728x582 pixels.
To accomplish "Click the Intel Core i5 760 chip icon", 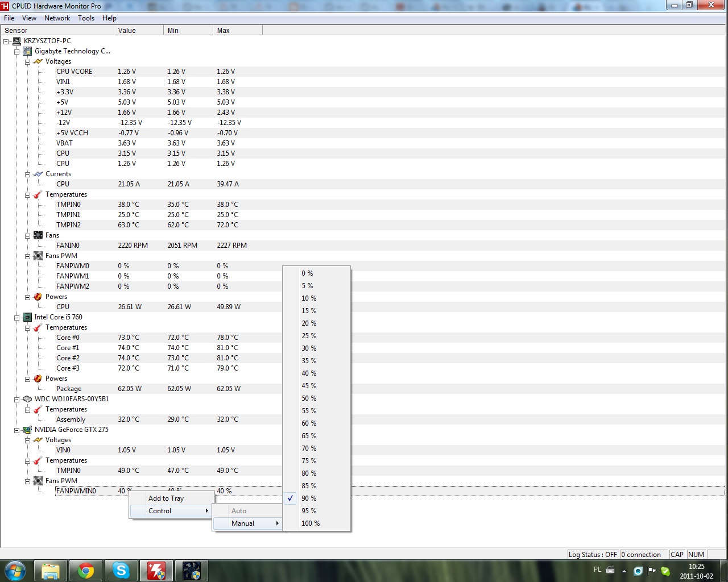I will pos(27,317).
